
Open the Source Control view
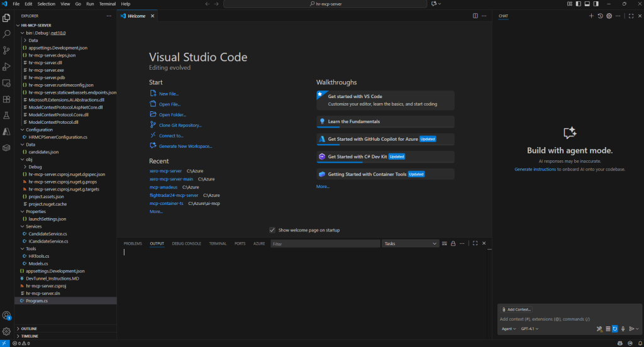[6, 50]
